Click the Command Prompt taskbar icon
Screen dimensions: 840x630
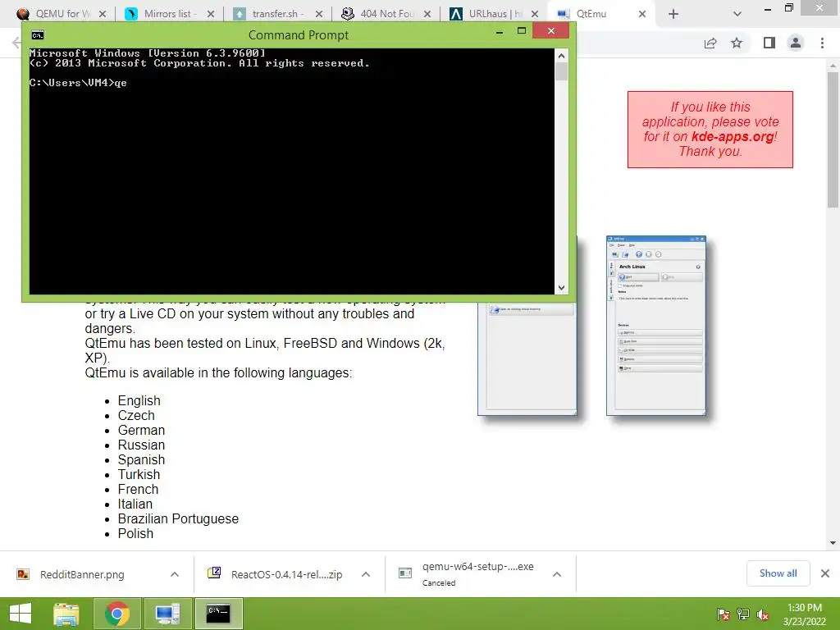pyautogui.click(x=218, y=614)
